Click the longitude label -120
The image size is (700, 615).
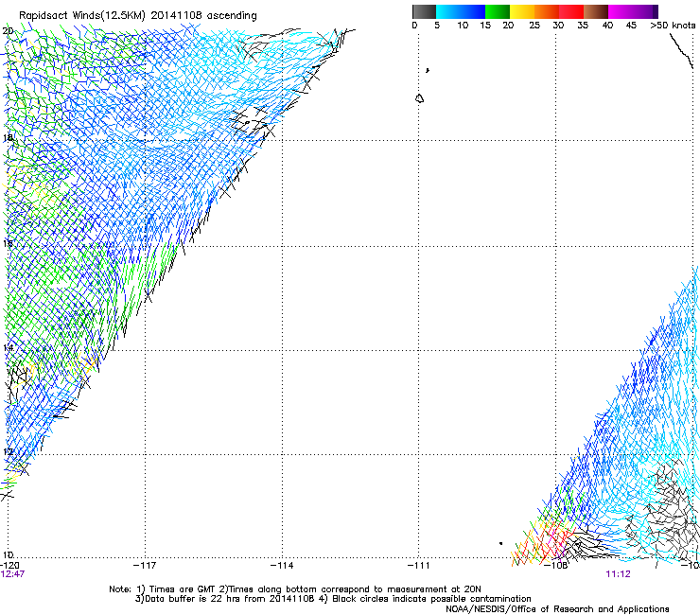click(x=9, y=566)
